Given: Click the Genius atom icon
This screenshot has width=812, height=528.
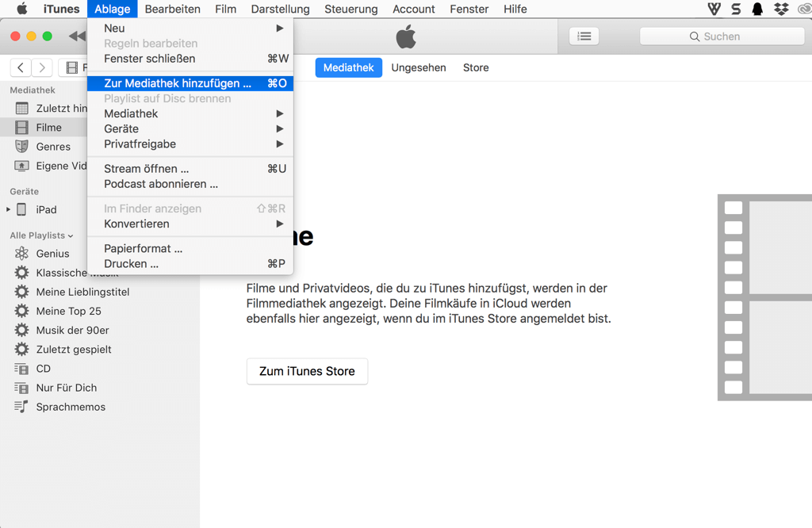Looking at the screenshot, I should (x=21, y=253).
